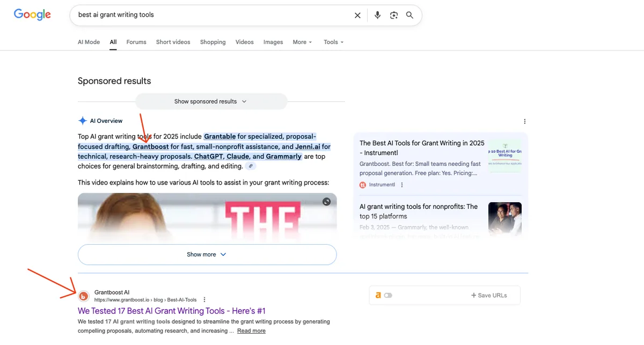The width and height of the screenshot is (644, 345).
Task: Toggle the extension switch beside the 'a' icon
Action: [388, 295]
